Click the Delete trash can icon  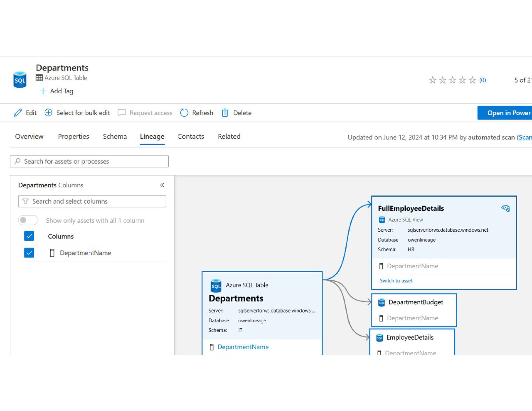coord(225,113)
